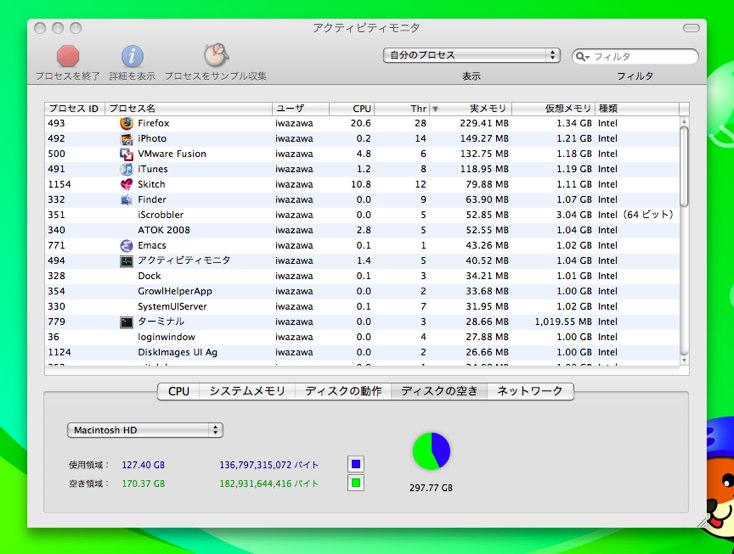The height and width of the screenshot is (554, 734).
Task: Click the scrollbar down arrow
Action: pos(684,361)
